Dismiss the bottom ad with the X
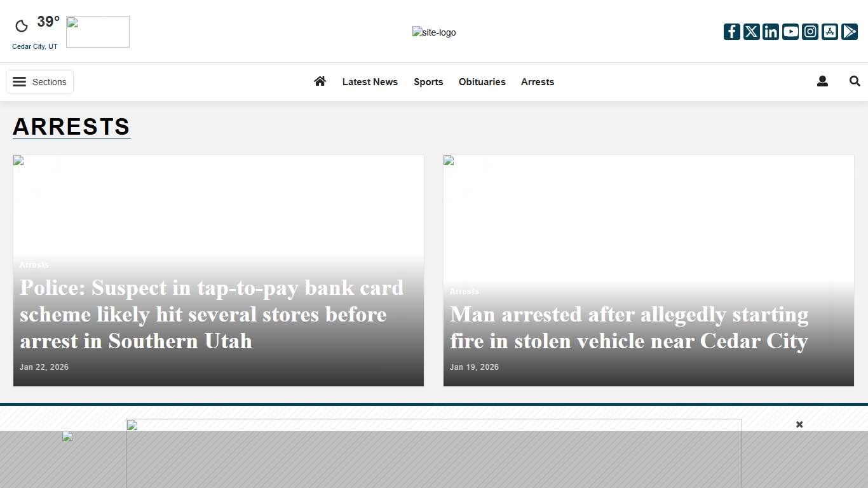Viewport: 868px width, 488px height. tap(799, 424)
